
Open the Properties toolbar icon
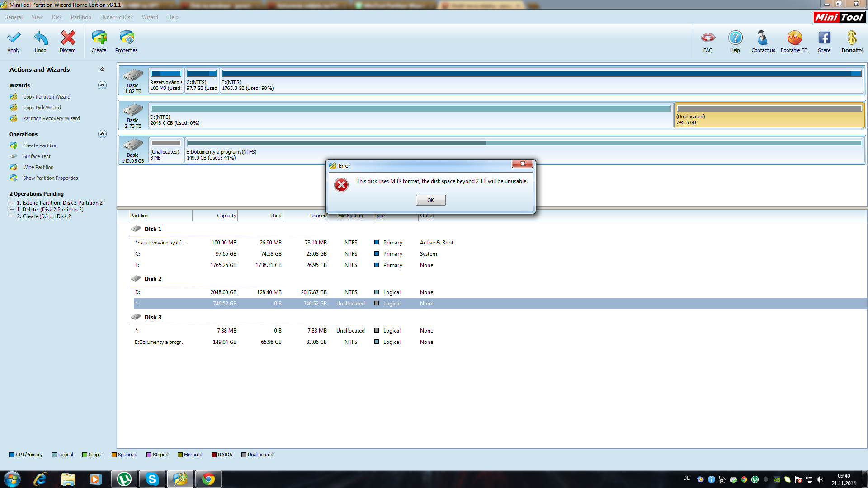(x=127, y=38)
